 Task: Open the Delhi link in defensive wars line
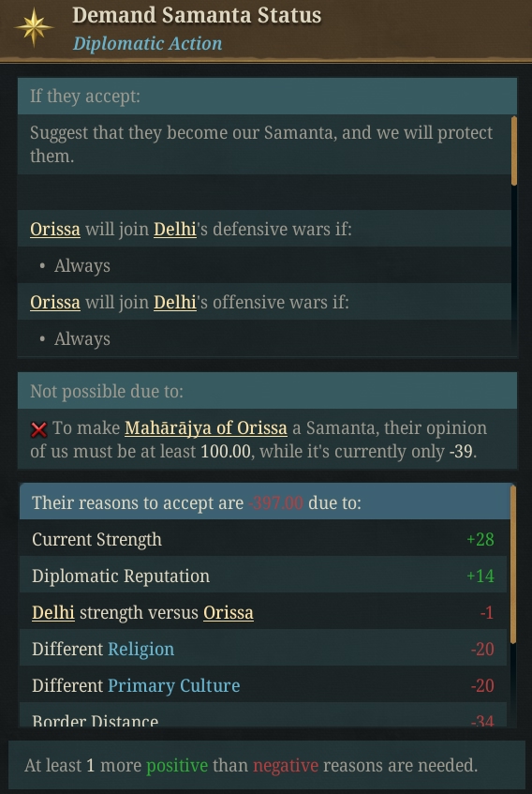coord(175,230)
